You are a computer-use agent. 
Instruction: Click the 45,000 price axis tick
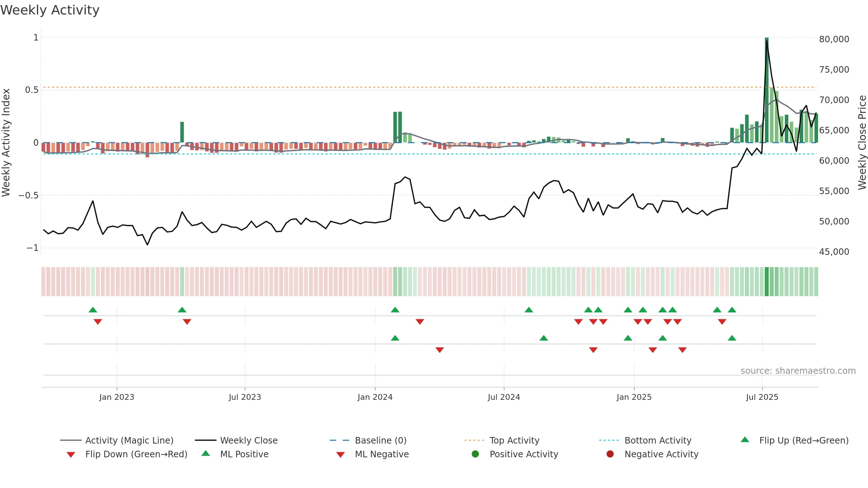[834, 252]
